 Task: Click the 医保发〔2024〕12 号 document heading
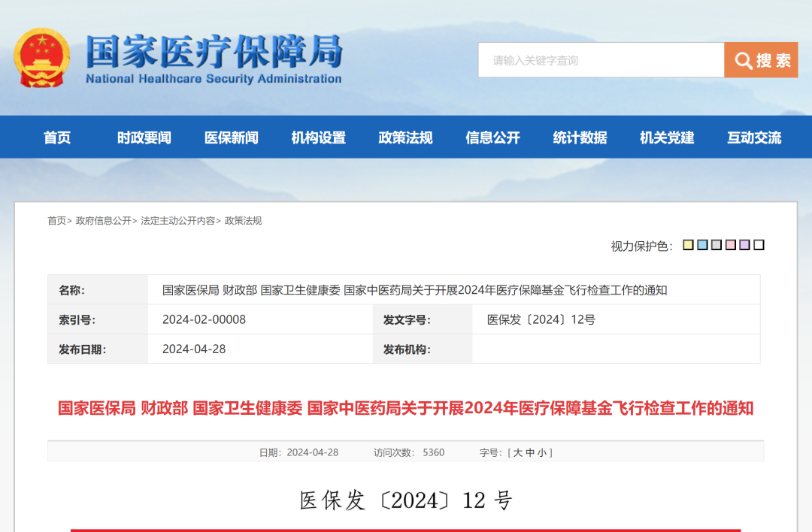[x=406, y=500]
